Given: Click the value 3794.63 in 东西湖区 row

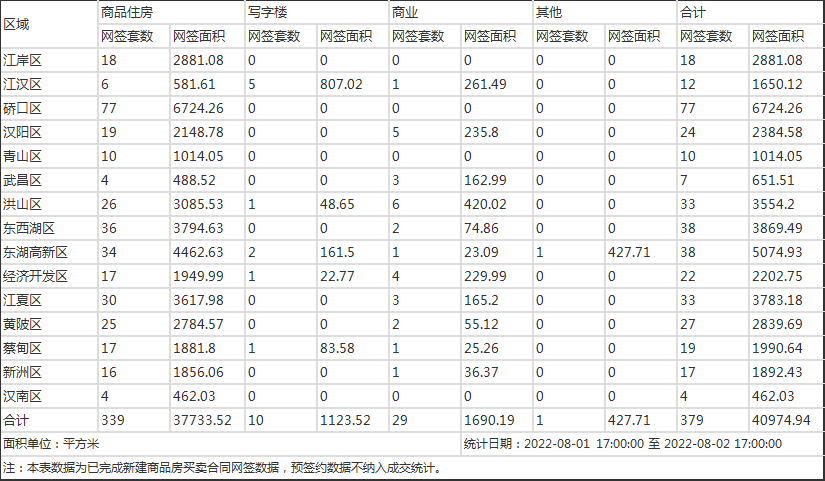Looking at the screenshot, I should pyautogui.click(x=198, y=228).
